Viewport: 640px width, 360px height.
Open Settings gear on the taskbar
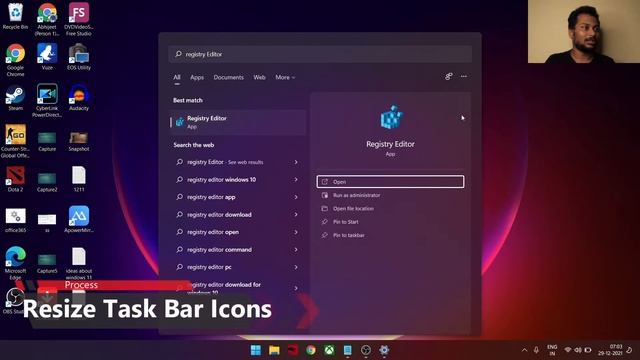point(384,350)
